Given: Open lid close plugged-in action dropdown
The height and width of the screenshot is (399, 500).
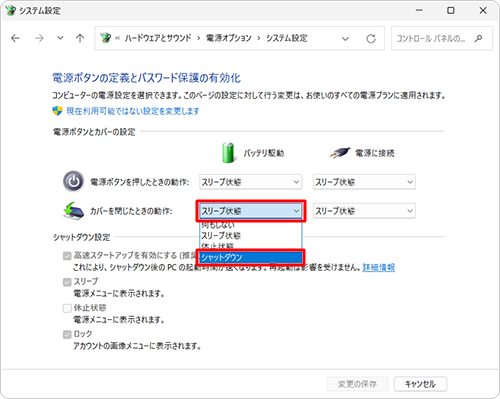Looking at the screenshot, I should [x=364, y=211].
